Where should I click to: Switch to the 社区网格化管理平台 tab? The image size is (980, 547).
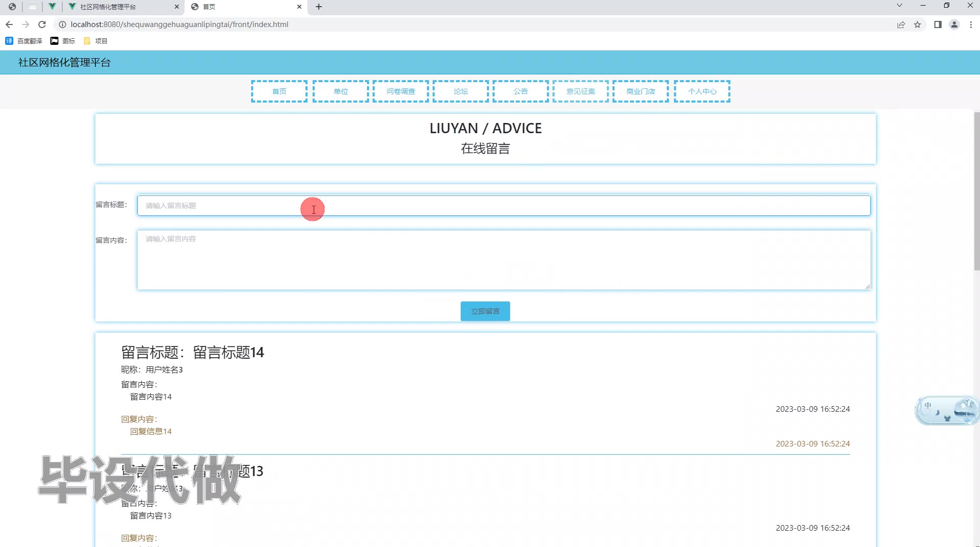[x=122, y=7]
